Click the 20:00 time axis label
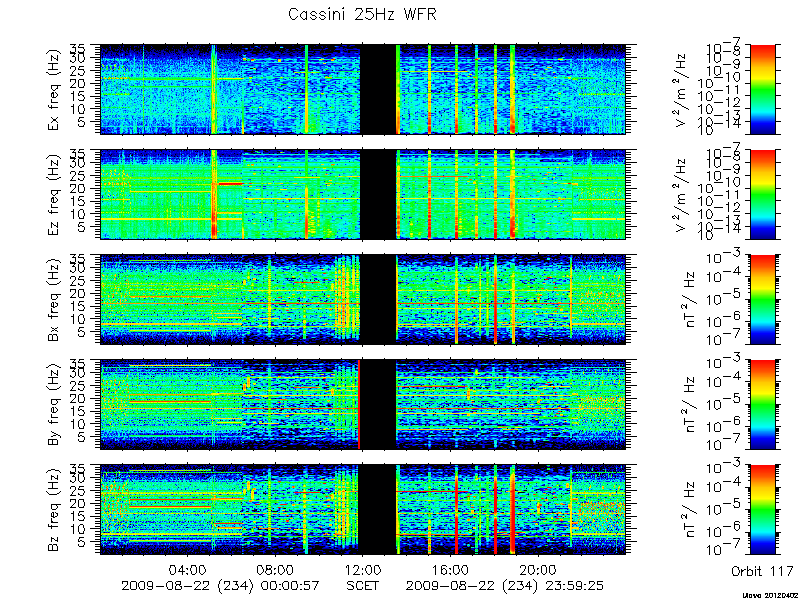The image size is (800, 600). 538,569
